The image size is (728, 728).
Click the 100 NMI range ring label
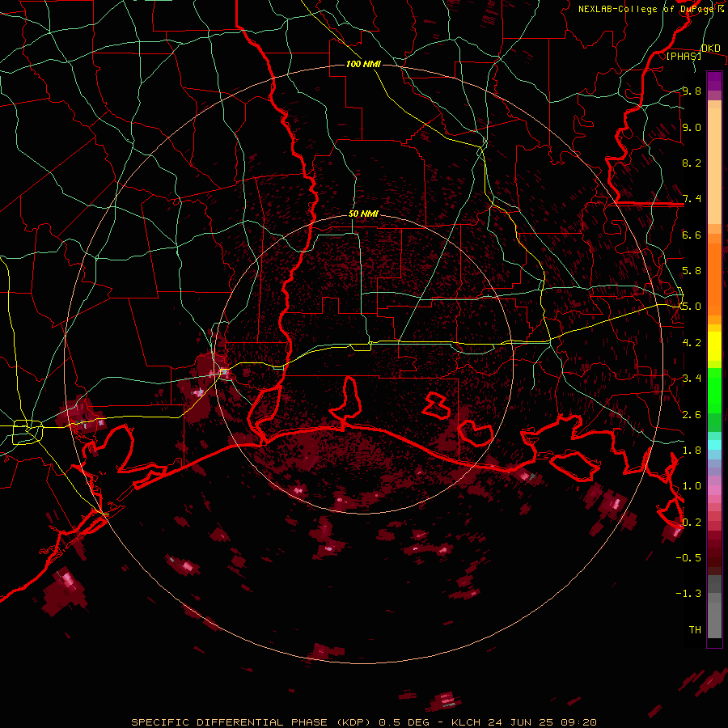coord(363,64)
